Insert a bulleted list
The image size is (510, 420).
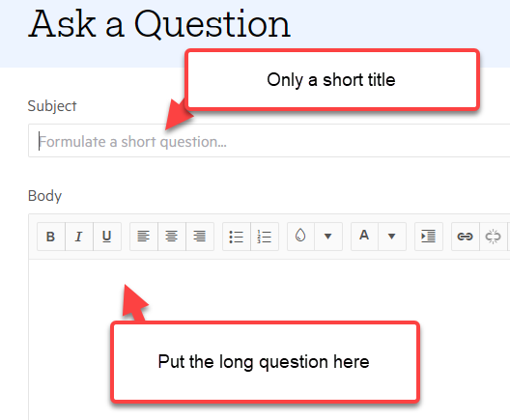point(237,237)
